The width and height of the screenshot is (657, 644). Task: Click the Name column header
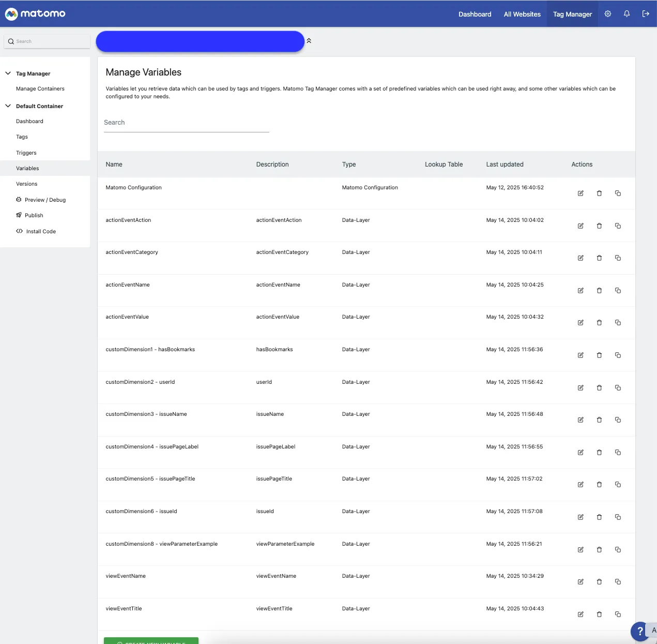(114, 164)
